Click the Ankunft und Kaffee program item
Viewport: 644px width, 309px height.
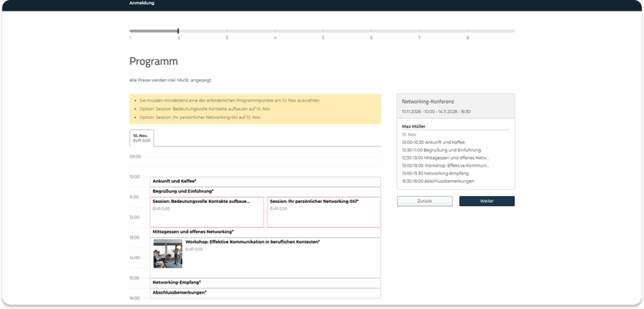265,182
